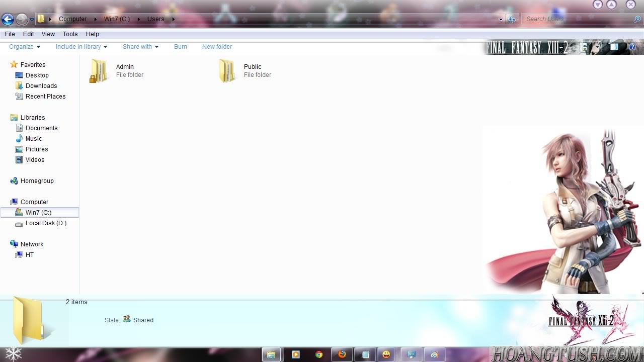Switch to Firefox on the taskbar
The width and height of the screenshot is (644, 362).
(342, 354)
